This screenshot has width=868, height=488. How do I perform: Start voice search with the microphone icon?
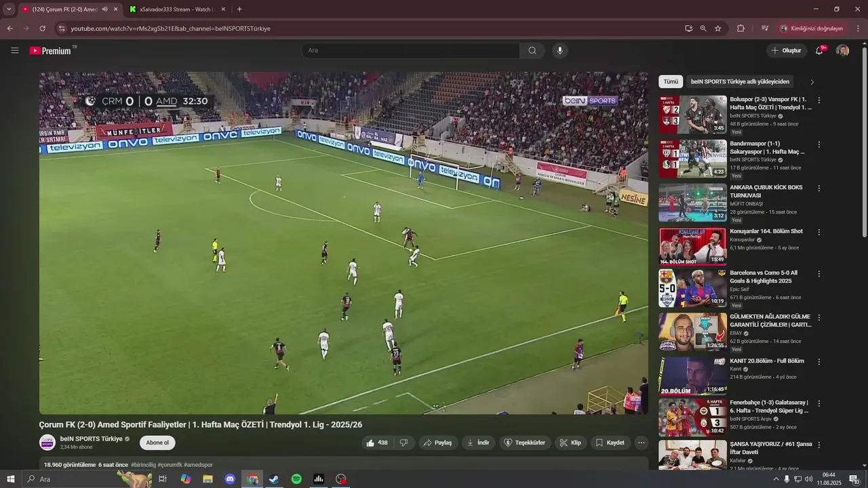(x=559, y=50)
